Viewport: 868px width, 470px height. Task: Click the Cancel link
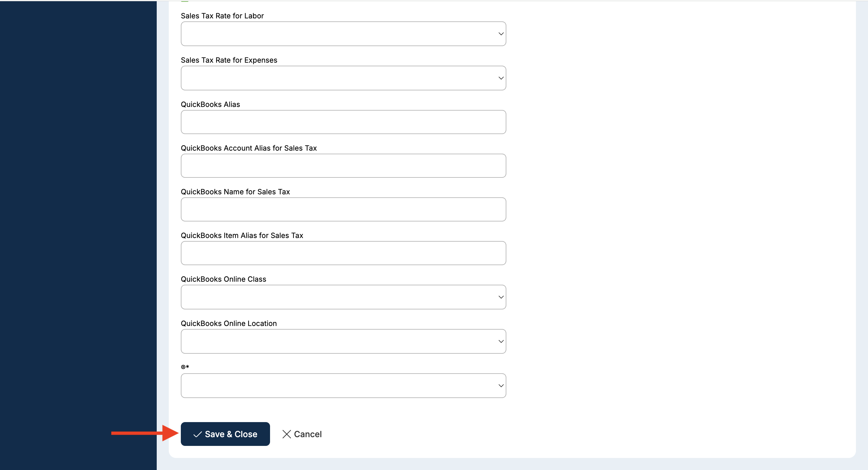307,434
